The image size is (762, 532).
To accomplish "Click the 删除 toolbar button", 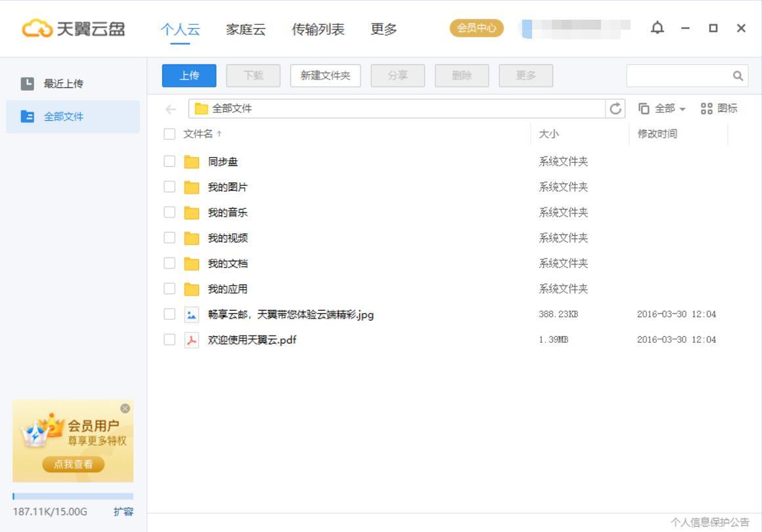I will click(x=462, y=76).
